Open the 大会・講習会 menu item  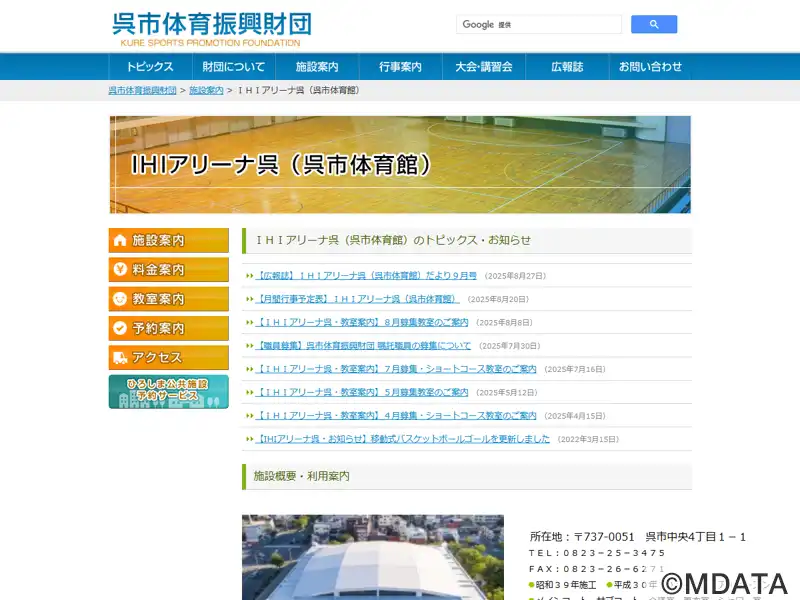pyautogui.click(x=484, y=66)
